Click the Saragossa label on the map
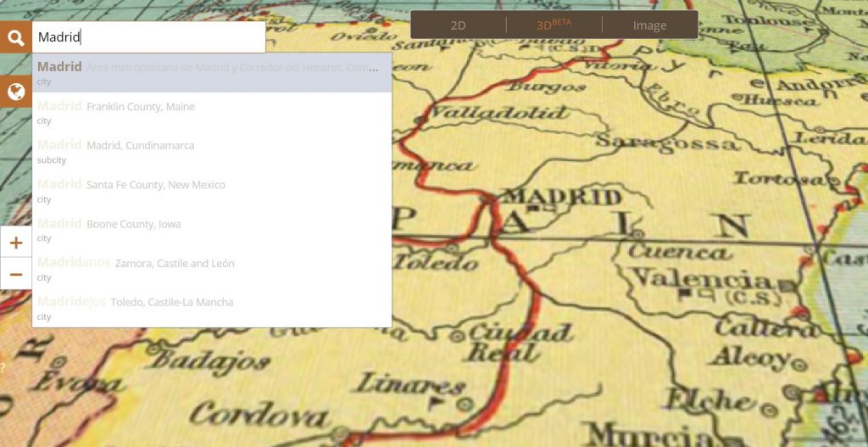868x447 pixels. coord(667,142)
